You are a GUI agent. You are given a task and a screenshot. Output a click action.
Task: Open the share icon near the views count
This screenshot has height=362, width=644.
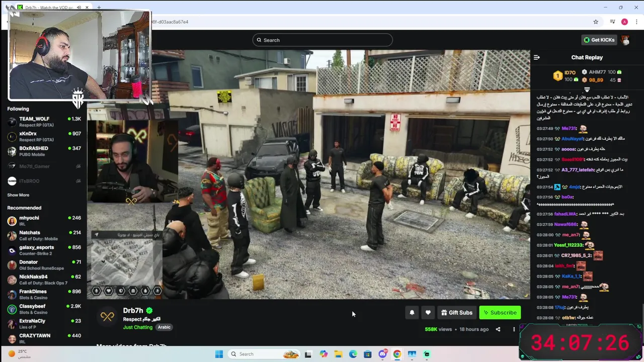tap(498, 329)
